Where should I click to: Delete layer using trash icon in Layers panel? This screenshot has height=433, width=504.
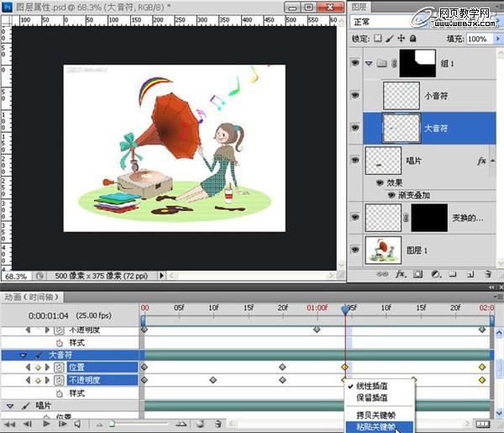coord(488,274)
